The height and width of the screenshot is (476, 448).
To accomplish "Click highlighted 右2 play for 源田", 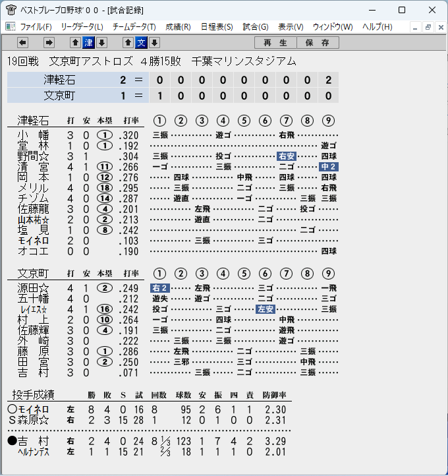I will (x=160, y=288).
